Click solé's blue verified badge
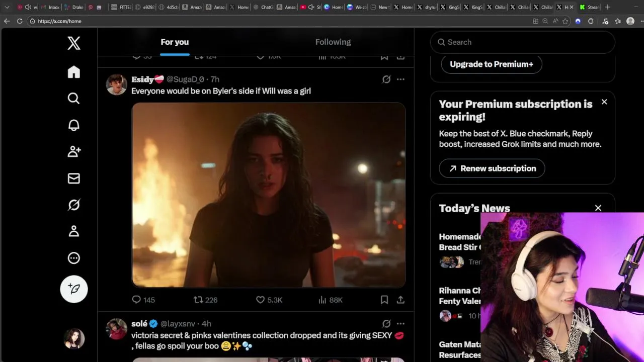 coord(153,324)
